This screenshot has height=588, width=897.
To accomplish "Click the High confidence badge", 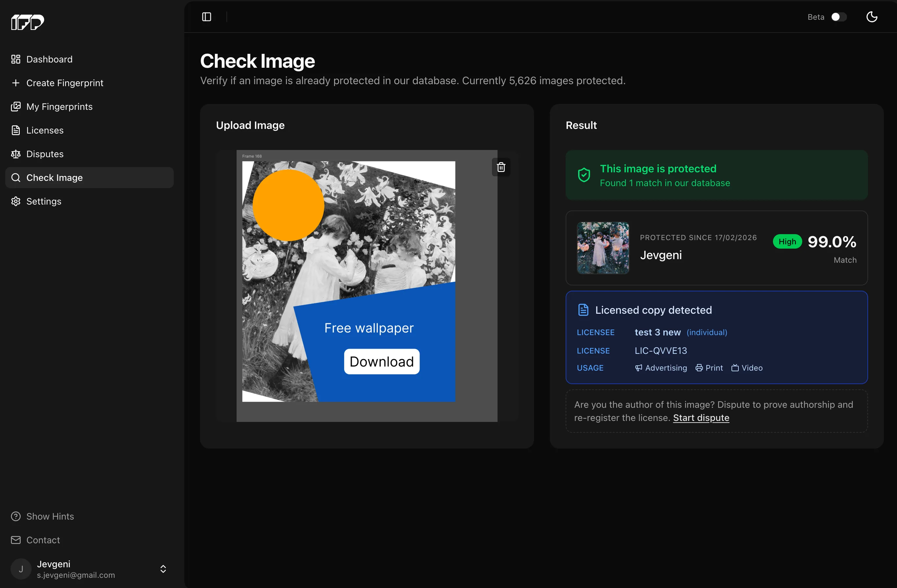I will [x=787, y=241].
